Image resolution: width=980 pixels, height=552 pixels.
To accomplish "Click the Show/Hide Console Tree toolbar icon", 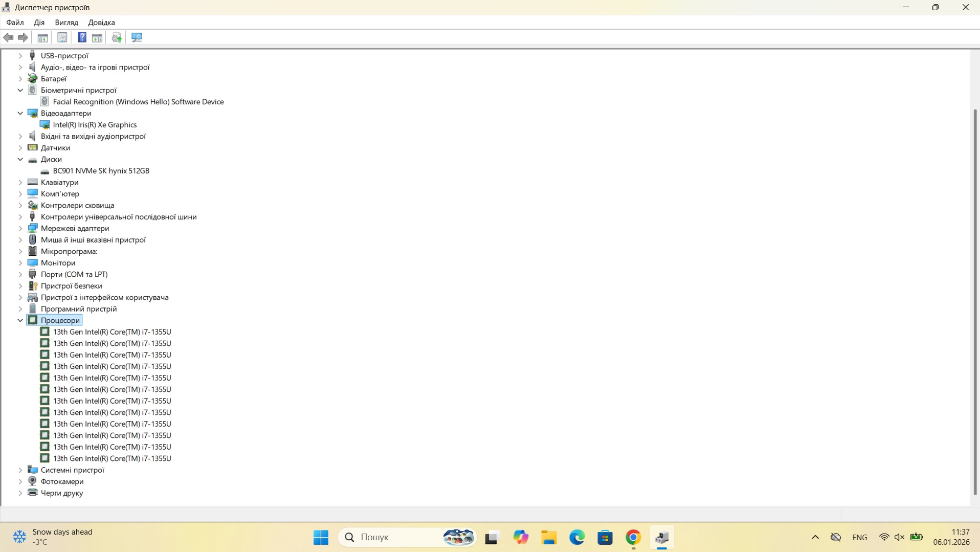I will (43, 37).
